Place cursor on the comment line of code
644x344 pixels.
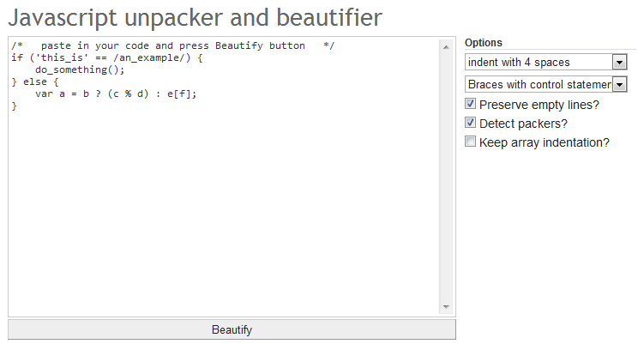pyautogui.click(x=173, y=45)
